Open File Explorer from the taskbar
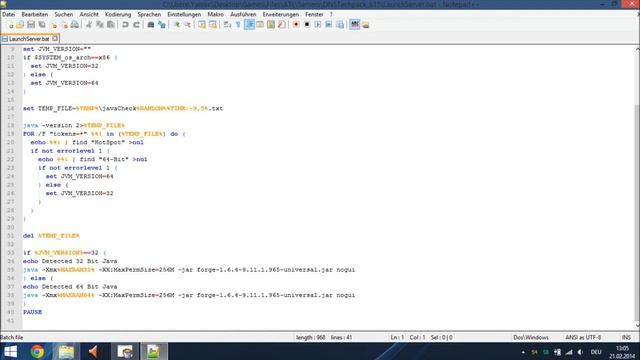Screen dimensions: 640x360 coord(66,352)
